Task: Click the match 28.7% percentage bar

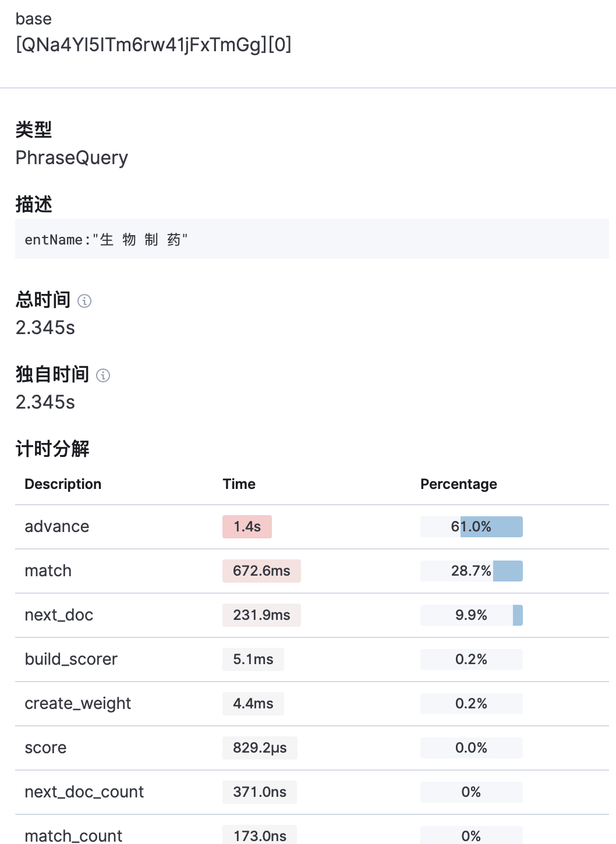Action: tap(471, 571)
